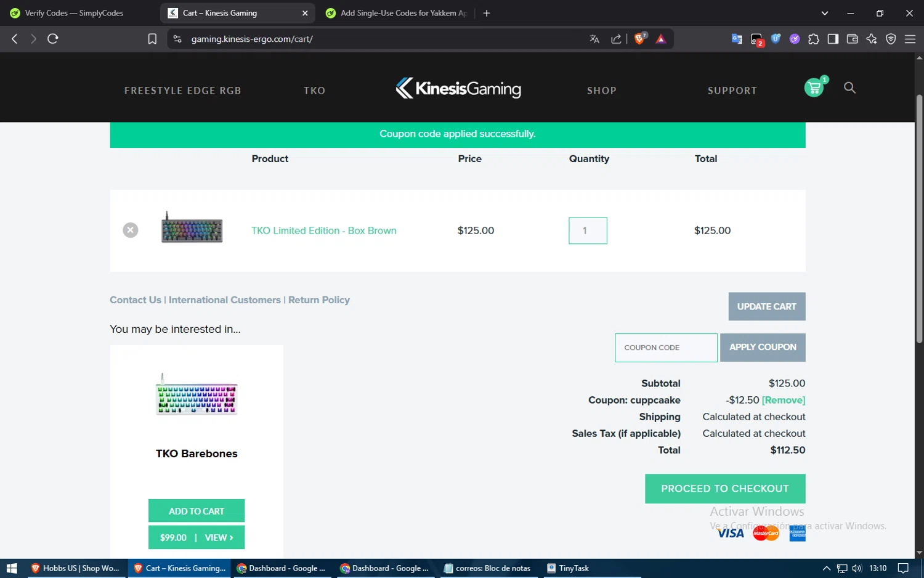Open the TKO navigation item

(315, 91)
